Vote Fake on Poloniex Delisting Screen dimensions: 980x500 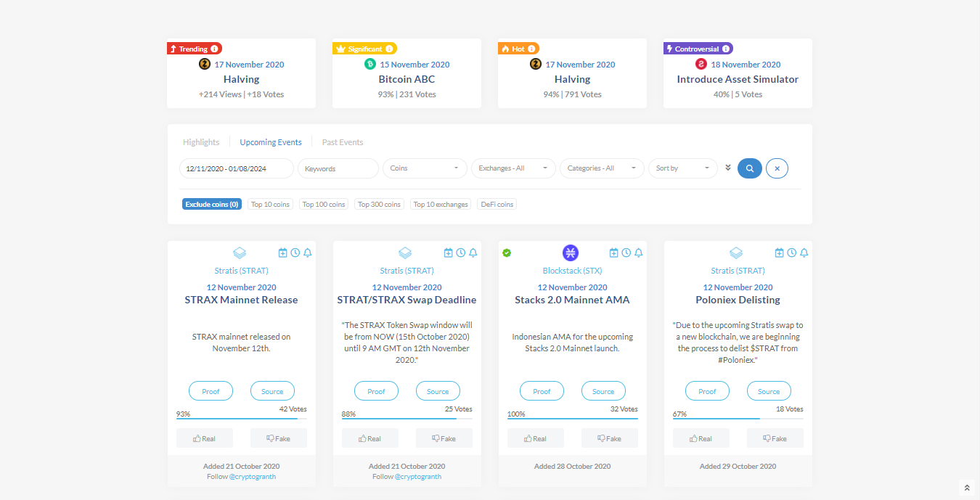[775, 438]
